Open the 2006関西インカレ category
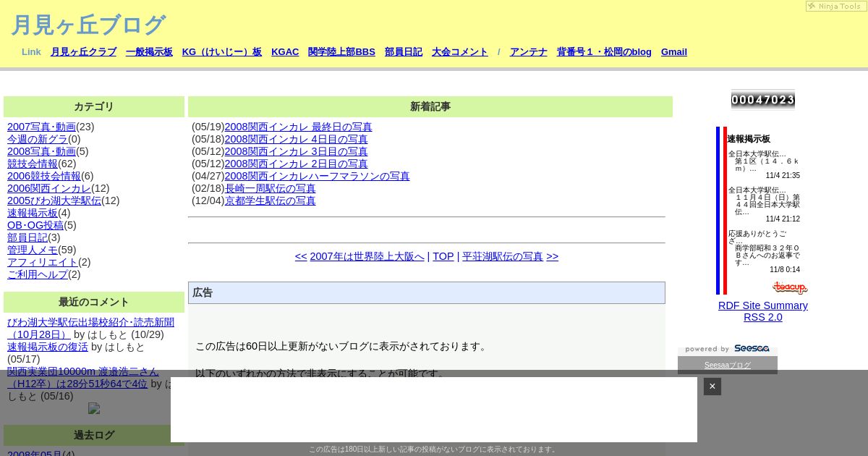The height and width of the screenshot is (456, 868). coord(49,188)
